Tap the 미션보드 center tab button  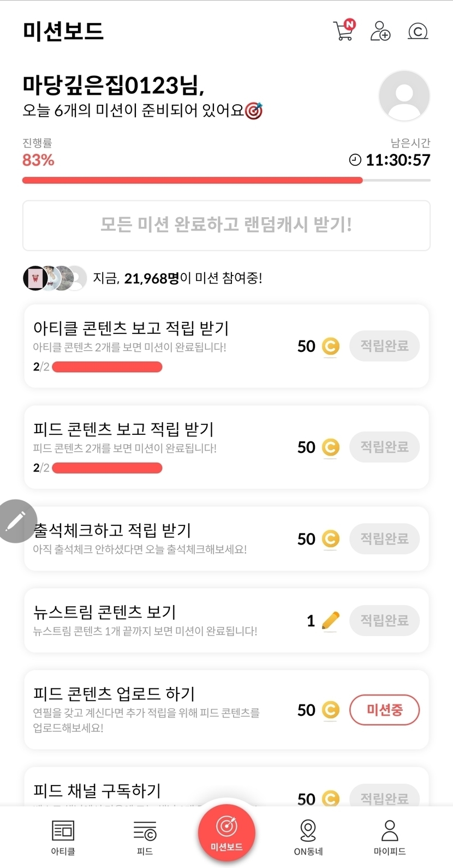point(226,833)
